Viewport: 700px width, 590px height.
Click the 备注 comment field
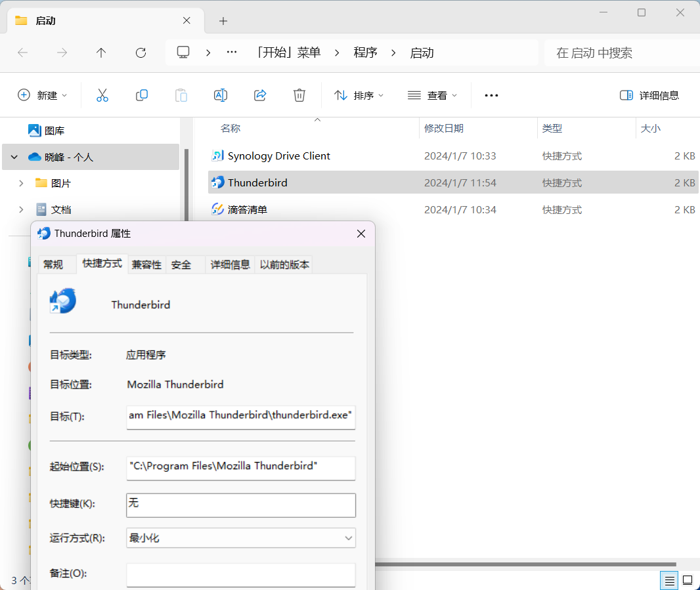[241, 575]
